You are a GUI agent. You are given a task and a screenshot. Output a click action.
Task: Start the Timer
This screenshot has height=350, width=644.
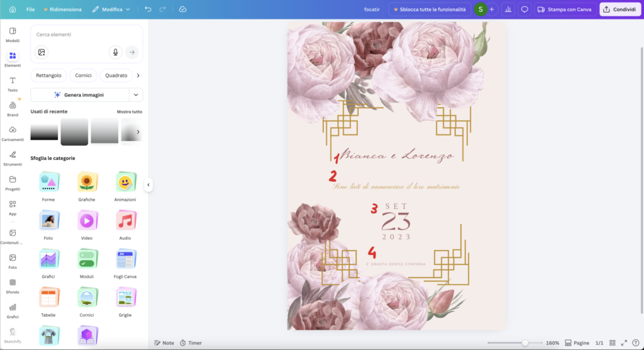(191, 342)
